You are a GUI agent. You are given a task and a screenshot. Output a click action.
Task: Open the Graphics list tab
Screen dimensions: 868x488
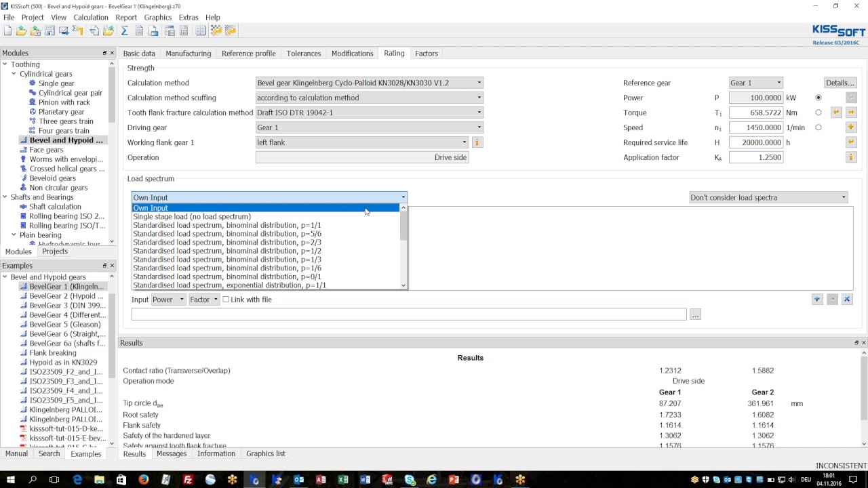pos(266,453)
